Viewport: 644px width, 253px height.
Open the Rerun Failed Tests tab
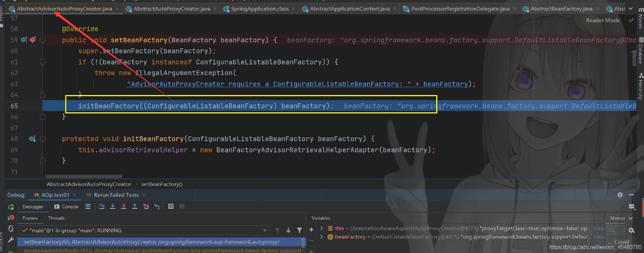coord(116,195)
